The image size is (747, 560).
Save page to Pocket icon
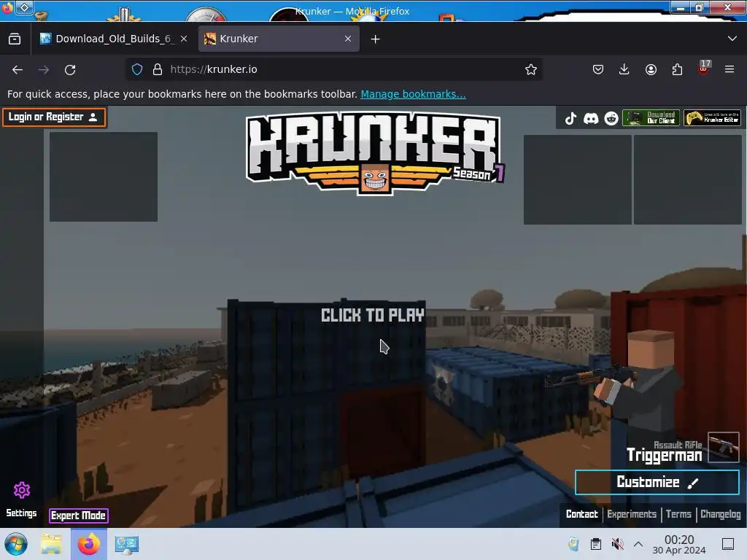tap(598, 69)
